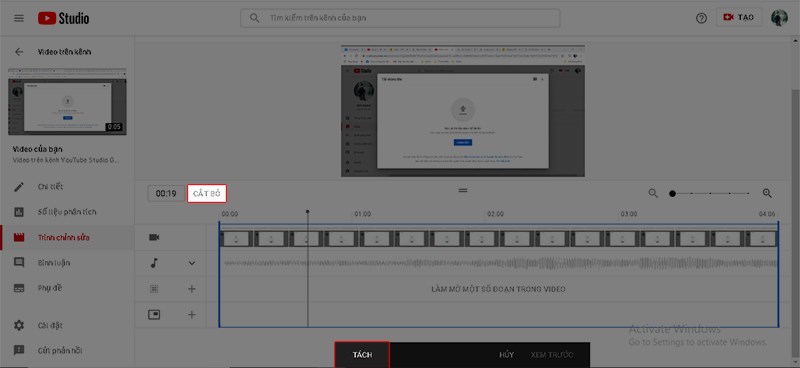The height and width of the screenshot is (368, 800).
Task: Click the blur track icon
Action: (x=154, y=289)
